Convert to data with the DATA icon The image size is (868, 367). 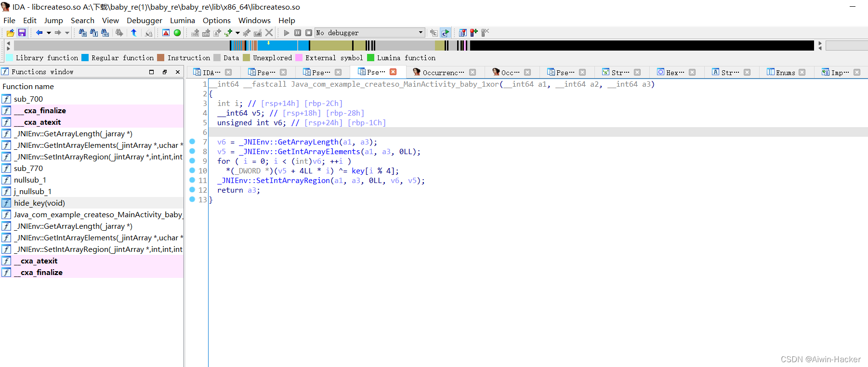click(206, 33)
